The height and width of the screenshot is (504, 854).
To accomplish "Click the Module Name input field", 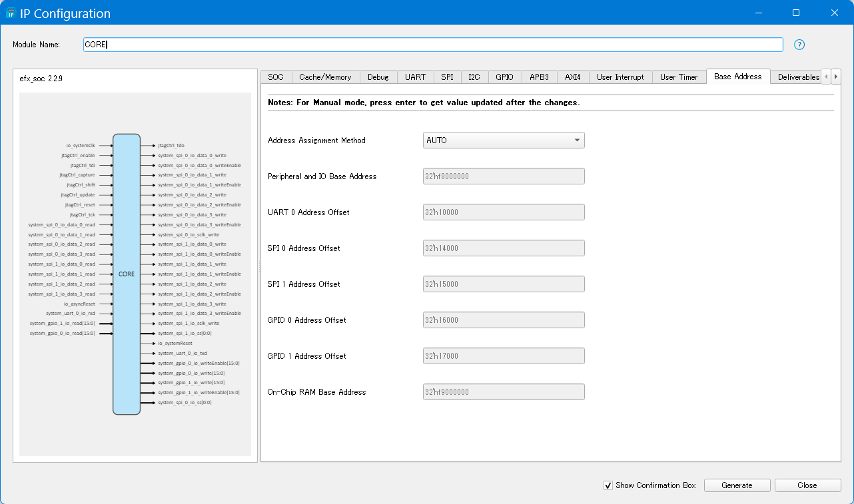I will (433, 45).
